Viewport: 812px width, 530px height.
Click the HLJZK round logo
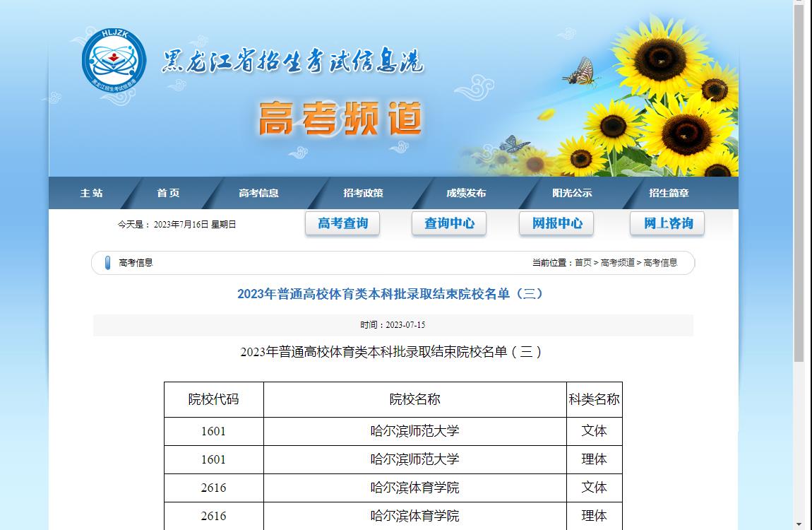(114, 61)
